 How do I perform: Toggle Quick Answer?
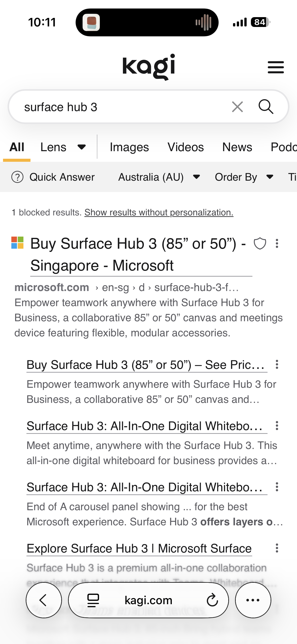tap(53, 177)
